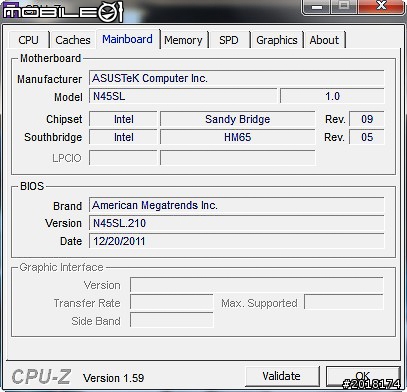Click the Side Band field
The height and width of the screenshot is (392, 407).
[171, 320]
